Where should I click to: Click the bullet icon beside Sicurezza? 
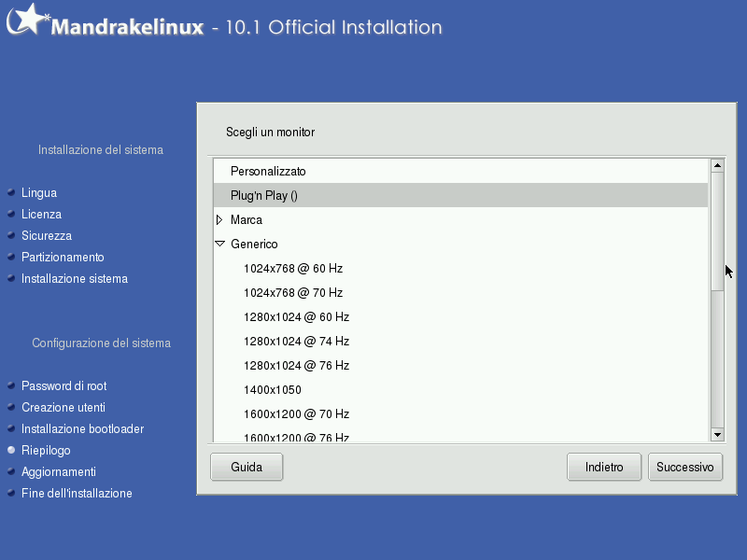11,236
